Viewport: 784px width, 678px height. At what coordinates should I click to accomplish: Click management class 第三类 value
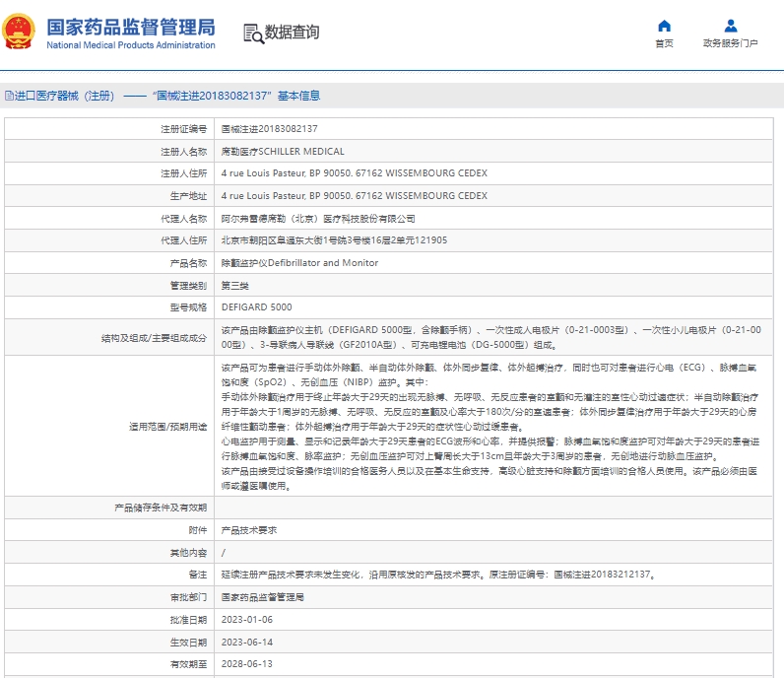(235, 286)
